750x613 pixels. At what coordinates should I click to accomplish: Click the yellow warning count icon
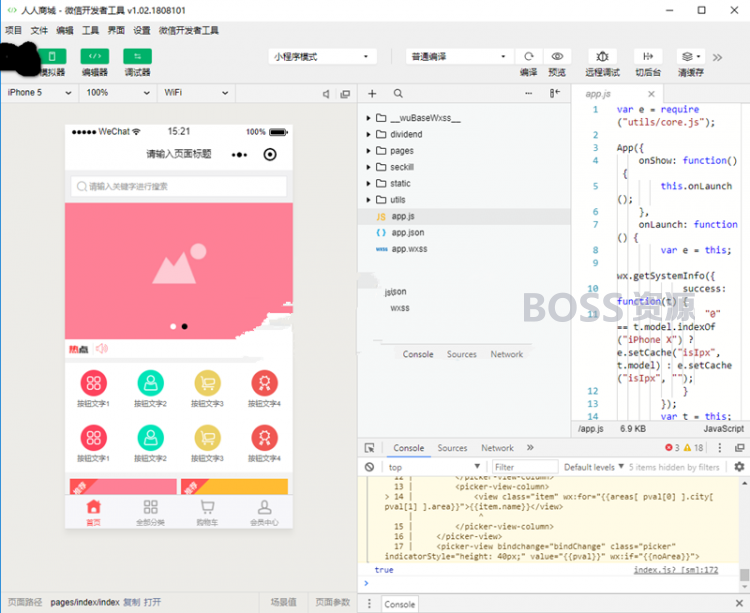687,448
